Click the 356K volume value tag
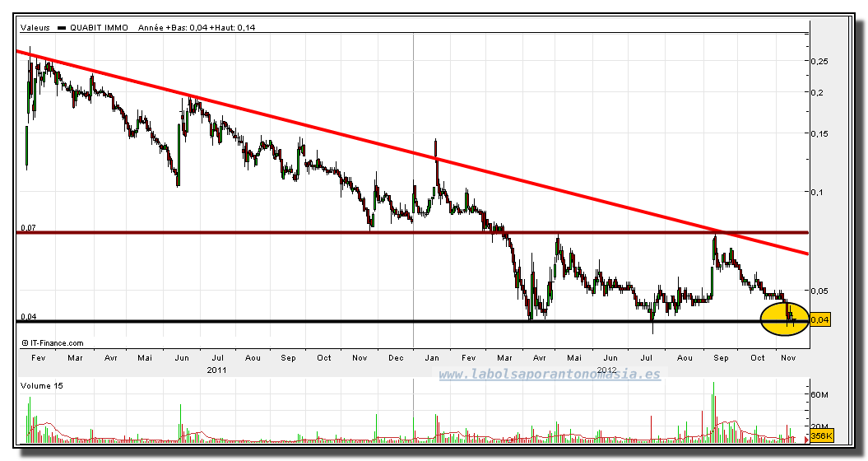The width and height of the screenshot is (868, 461). (821, 436)
